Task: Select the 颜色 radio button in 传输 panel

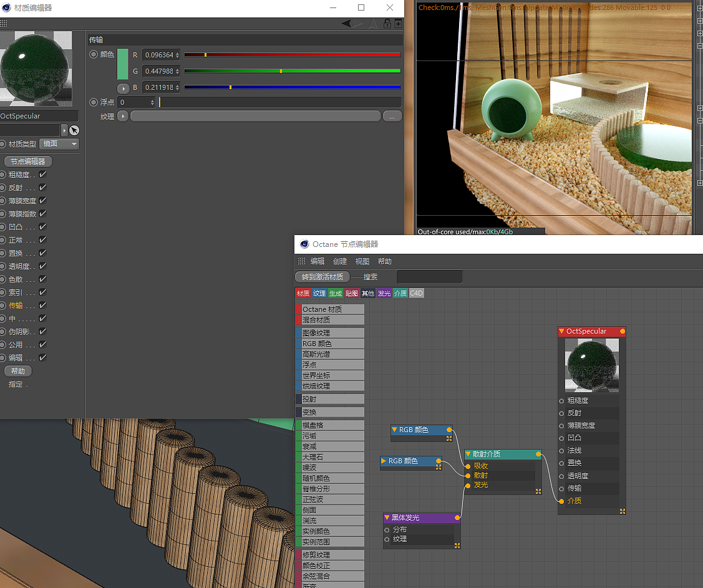Action: tap(94, 54)
